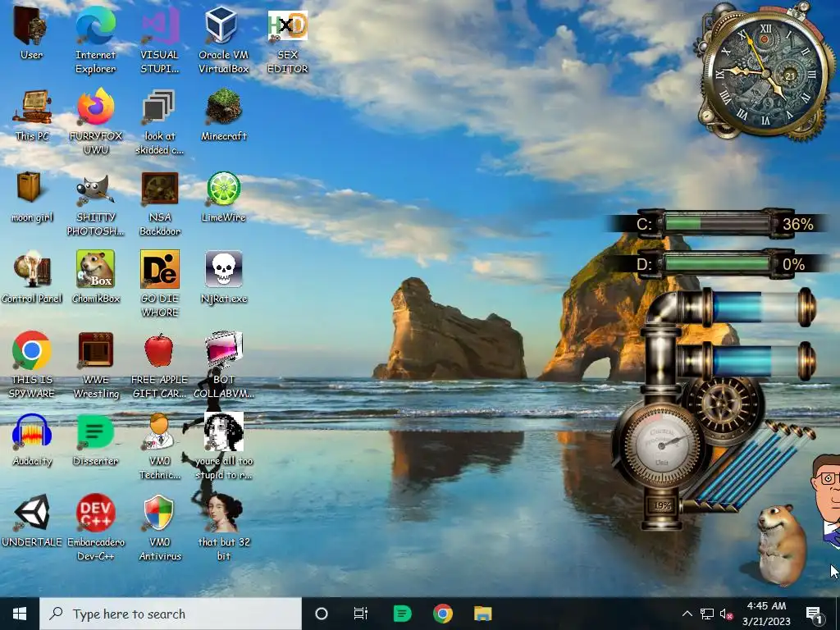Select the that but 32 bit icon
840x630 pixels.
click(223, 527)
